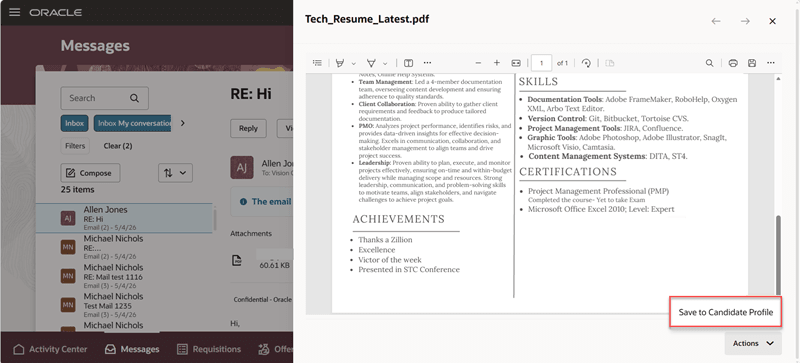This screenshot has height=363, width=800.
Task: Click the fit-to-width icon
Action: click(516, 63)
